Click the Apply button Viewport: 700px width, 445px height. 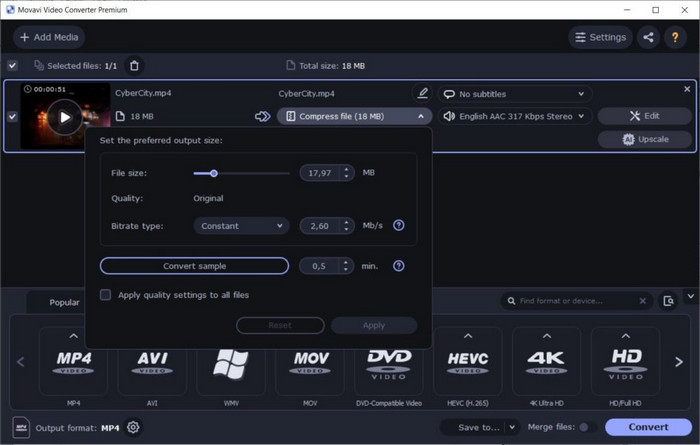(x=374, y=325)
